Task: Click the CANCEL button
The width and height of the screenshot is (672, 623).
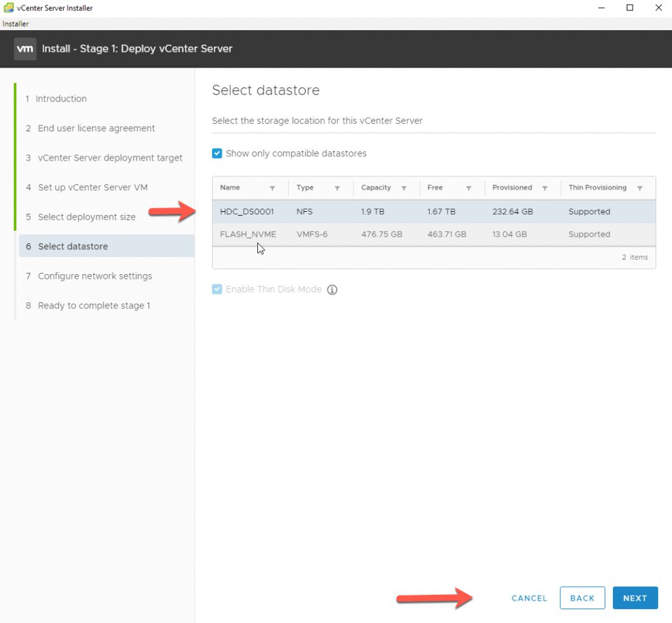Action: tap(530, 598)
